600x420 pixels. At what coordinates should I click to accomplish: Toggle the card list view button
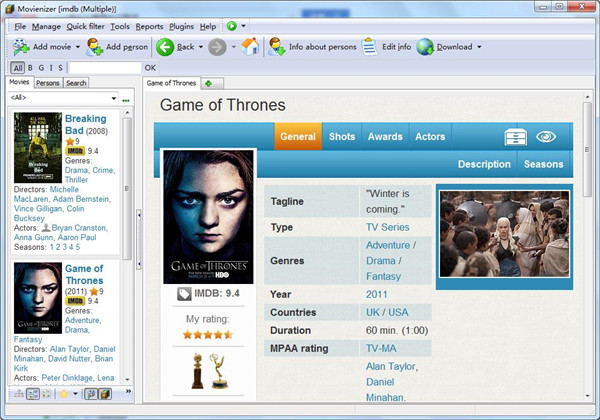point(33,393)
